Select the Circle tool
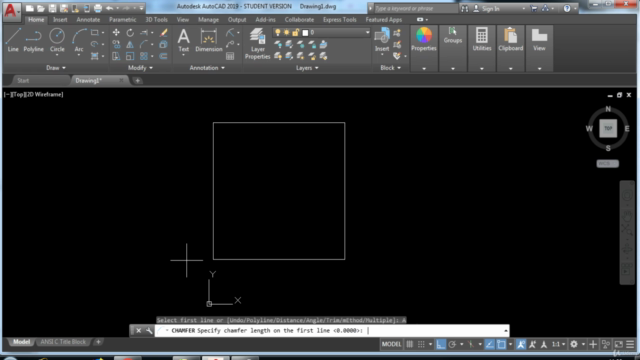Screen dimensions: 640x360 click(x=57, y=39)
